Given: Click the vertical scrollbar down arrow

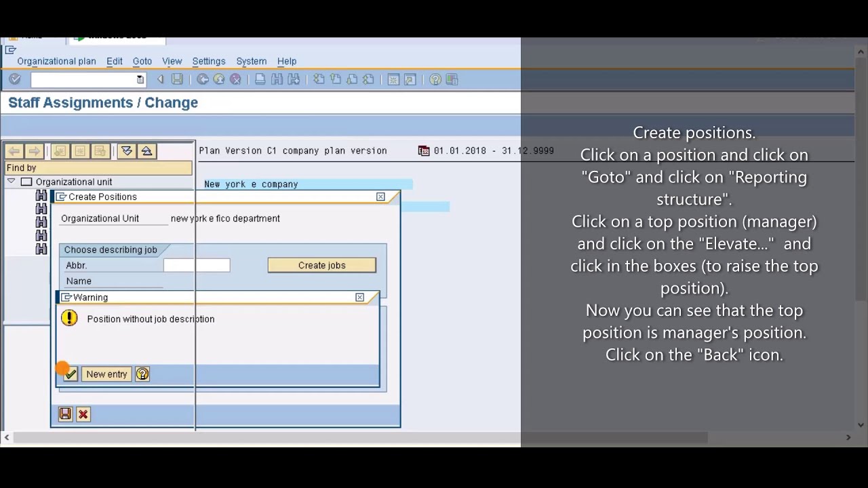Looking at the screenshot, I should point(861,425).
